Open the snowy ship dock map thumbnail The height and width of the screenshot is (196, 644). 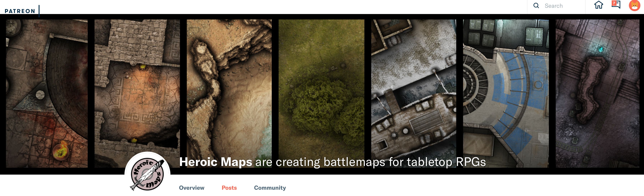(x=414, y=93)
